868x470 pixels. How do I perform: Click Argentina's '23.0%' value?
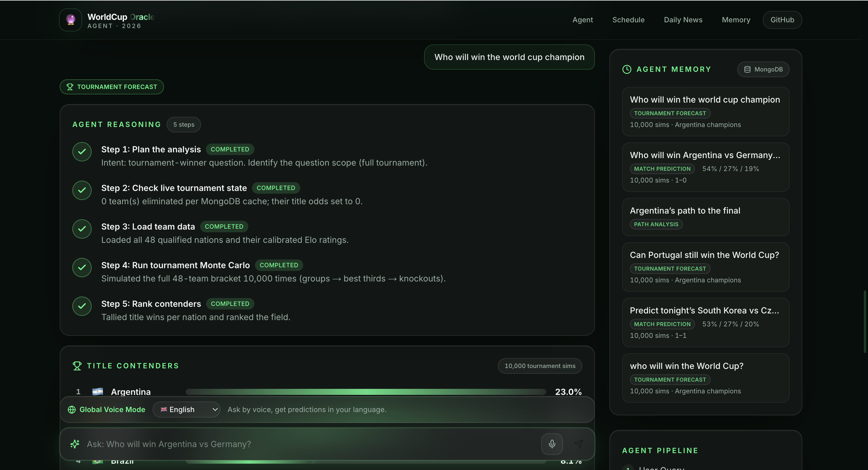point(568,392)
